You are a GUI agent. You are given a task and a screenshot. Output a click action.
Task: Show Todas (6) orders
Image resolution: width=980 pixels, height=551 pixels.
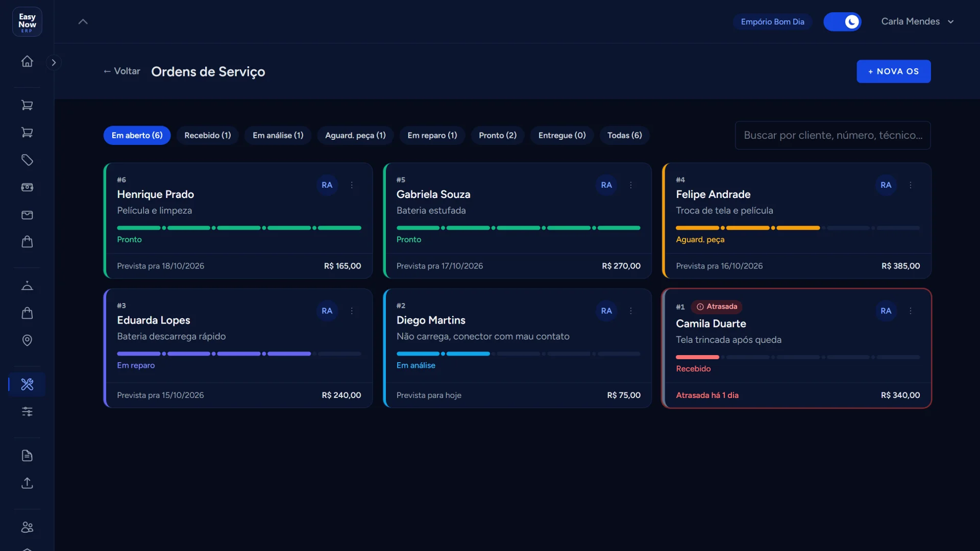(x=624, y=135)
